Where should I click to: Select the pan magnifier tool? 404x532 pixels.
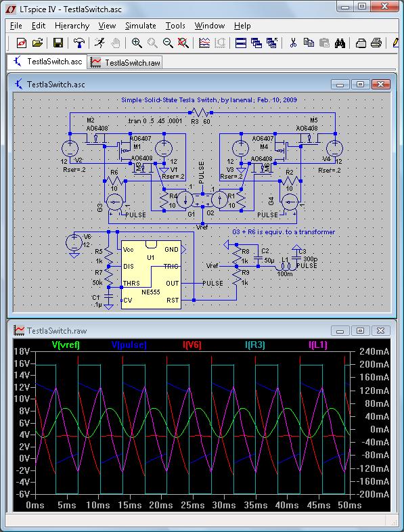[x=152, y=43]
